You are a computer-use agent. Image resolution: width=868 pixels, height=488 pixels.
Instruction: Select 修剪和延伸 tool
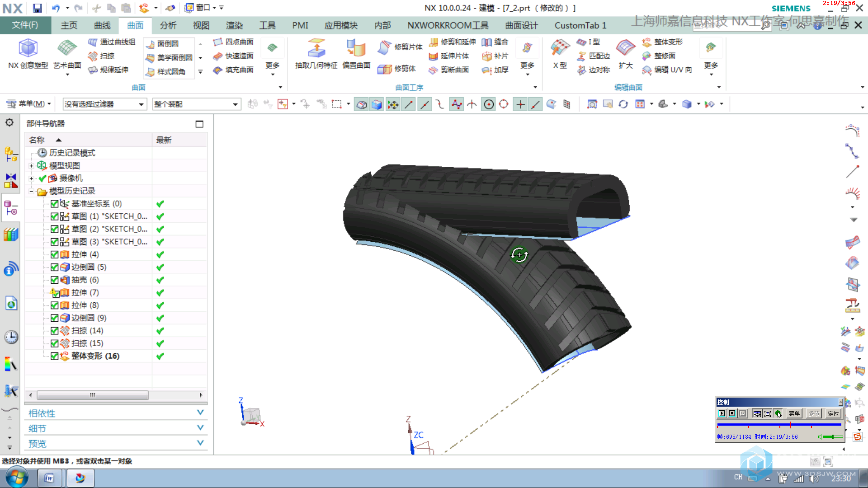coord(452,42)
